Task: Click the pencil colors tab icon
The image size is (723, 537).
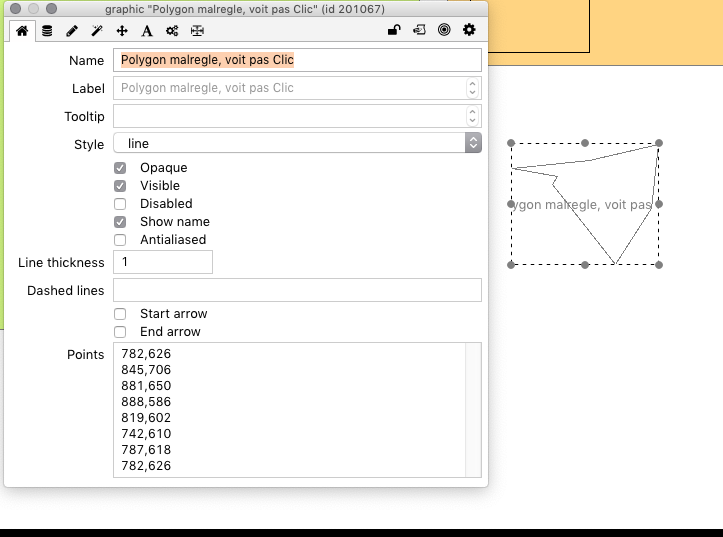Action: coord(72,31)
